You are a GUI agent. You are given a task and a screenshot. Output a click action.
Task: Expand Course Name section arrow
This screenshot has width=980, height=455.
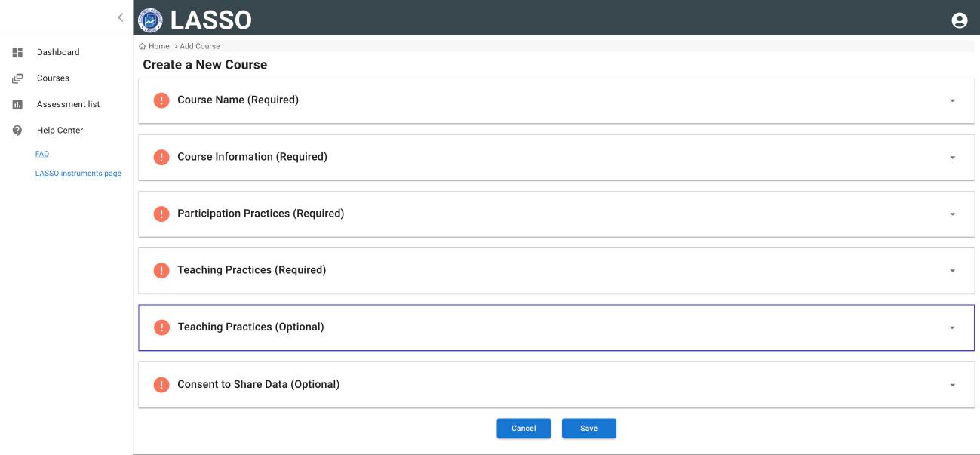click(952, 100)
